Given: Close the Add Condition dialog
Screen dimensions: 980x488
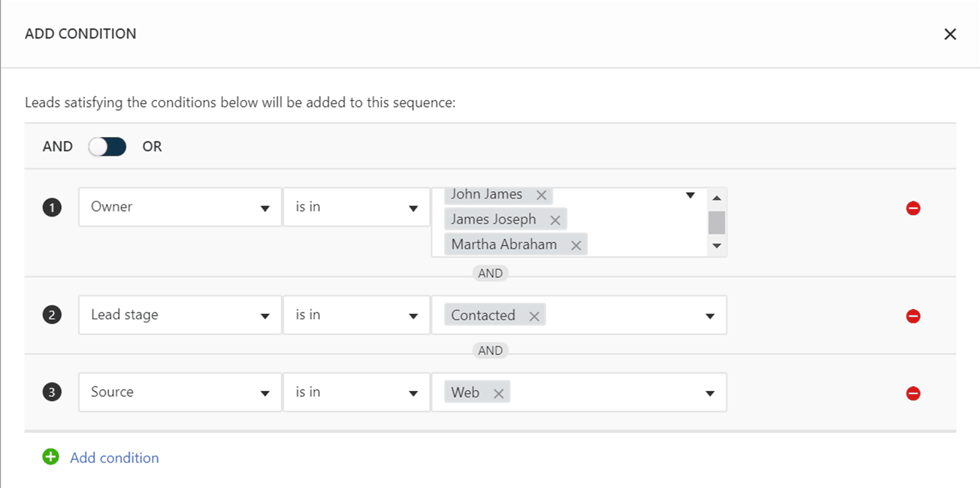Looking at the screenshot, I should [950, 34].
